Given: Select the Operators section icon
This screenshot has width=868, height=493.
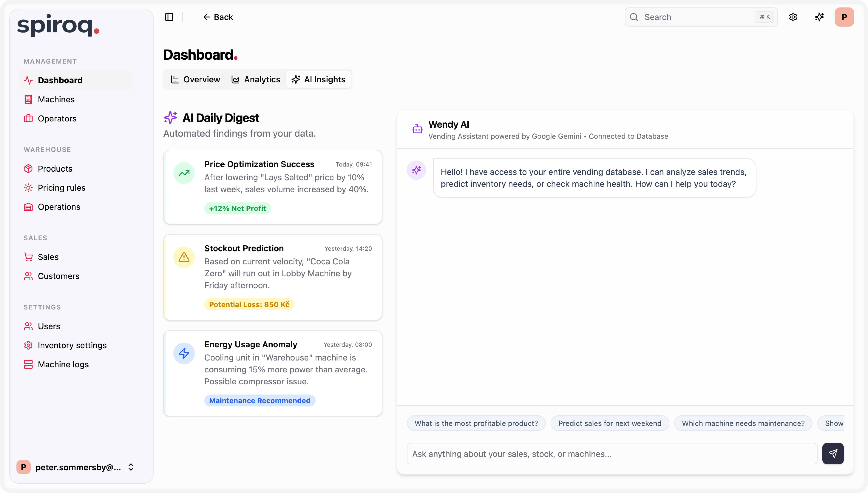Looking at the screenshot, I should [29, 118].
